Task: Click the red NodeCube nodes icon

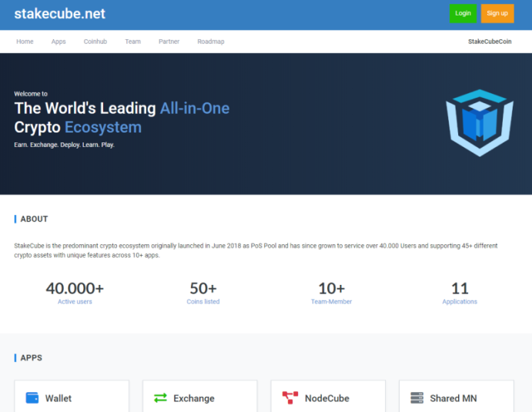Action: click(x=290, y=397)
